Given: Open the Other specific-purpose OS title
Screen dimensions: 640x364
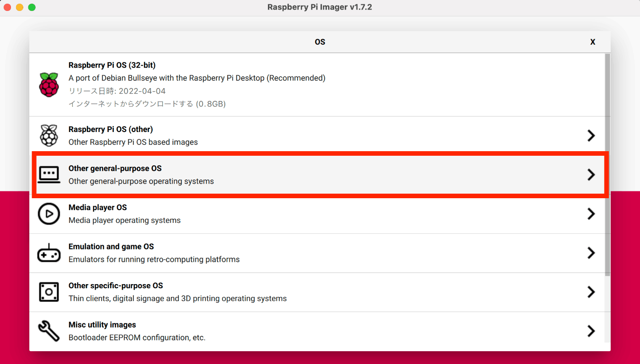Looking at the screenshot, I should [116, 285].
